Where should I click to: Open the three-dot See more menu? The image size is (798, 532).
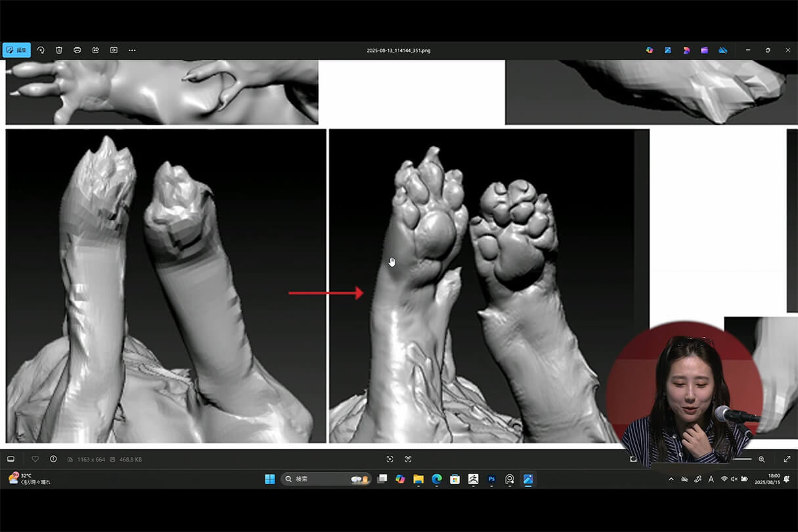pos(132,50)
